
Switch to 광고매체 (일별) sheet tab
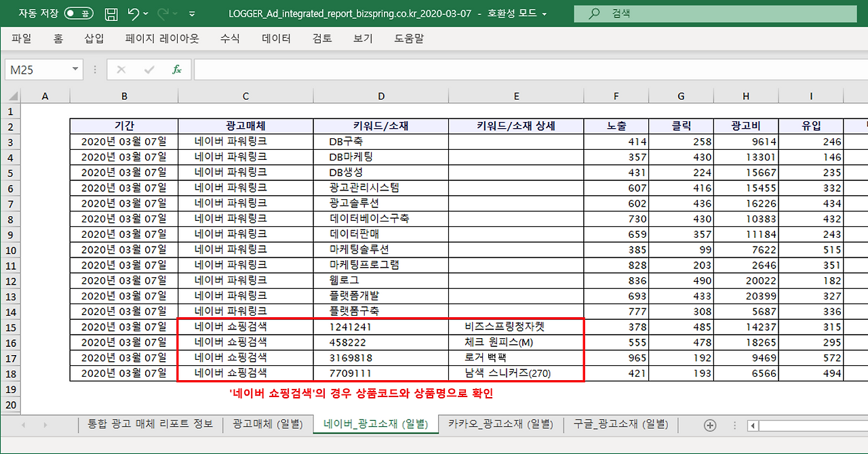[268, 424]
